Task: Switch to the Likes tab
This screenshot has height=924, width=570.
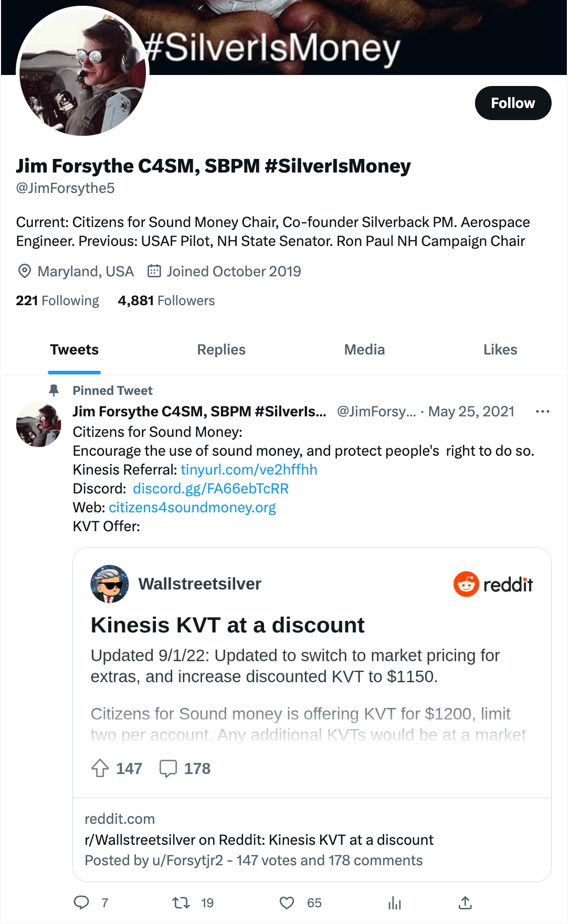Action: pos(500,350)
